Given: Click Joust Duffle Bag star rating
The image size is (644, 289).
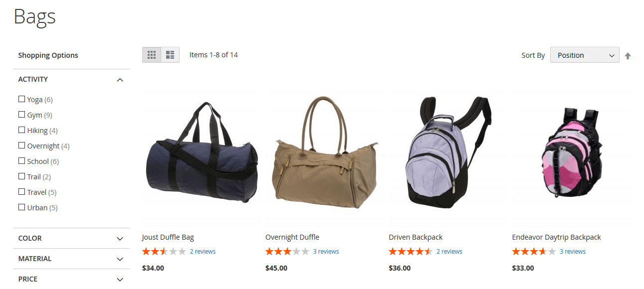Looking at the screenshot, I should tap(164, 252).
